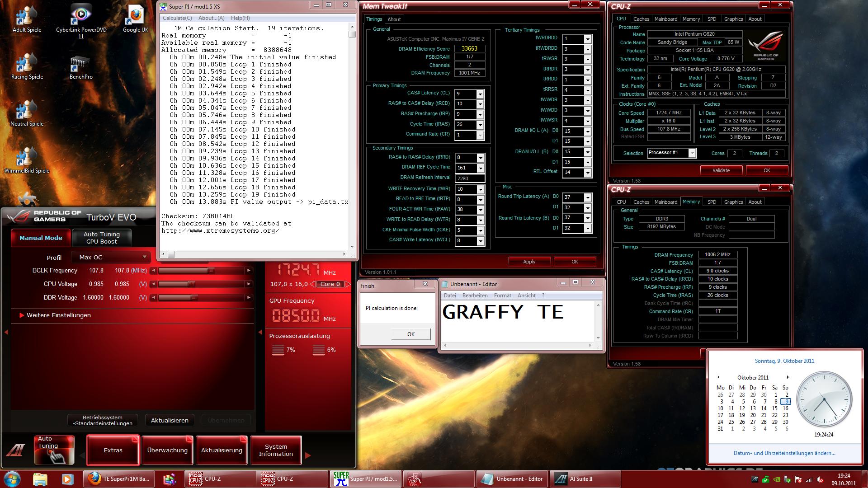The width and height of the screenshot is (868, 488).
Task: Click the BCLK Frequency increase arrow
Action: point(248,271)
